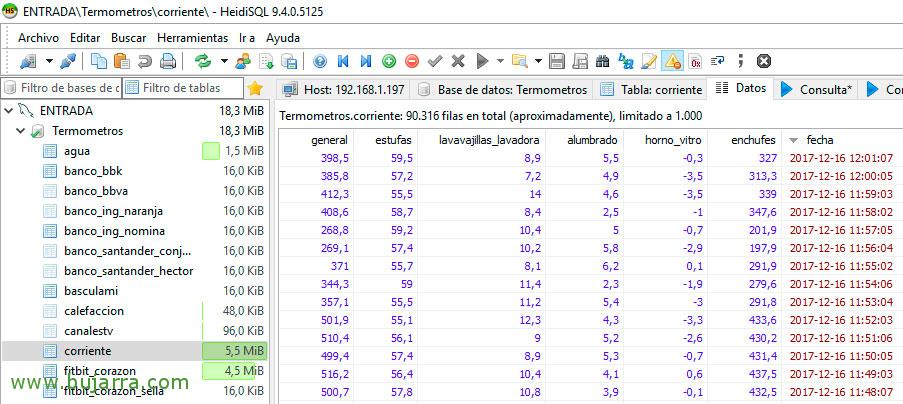
Task: Toggle the highlighted warning icon in toolbar
Action: click(x=672, y=61)
